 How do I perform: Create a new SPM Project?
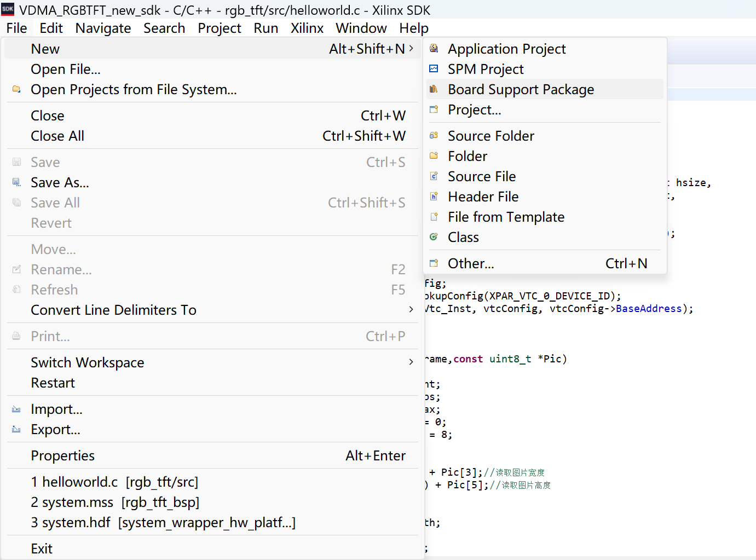545,69
